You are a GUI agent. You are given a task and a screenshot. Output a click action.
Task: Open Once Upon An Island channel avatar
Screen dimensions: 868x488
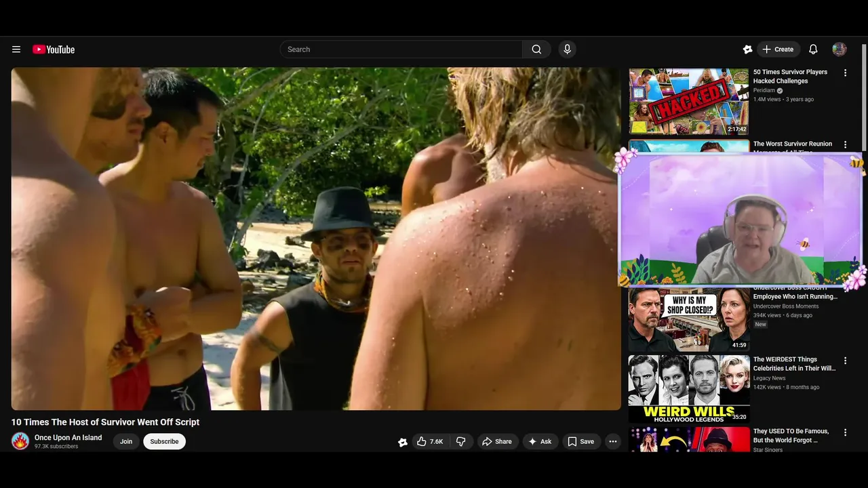pos(20,441)
